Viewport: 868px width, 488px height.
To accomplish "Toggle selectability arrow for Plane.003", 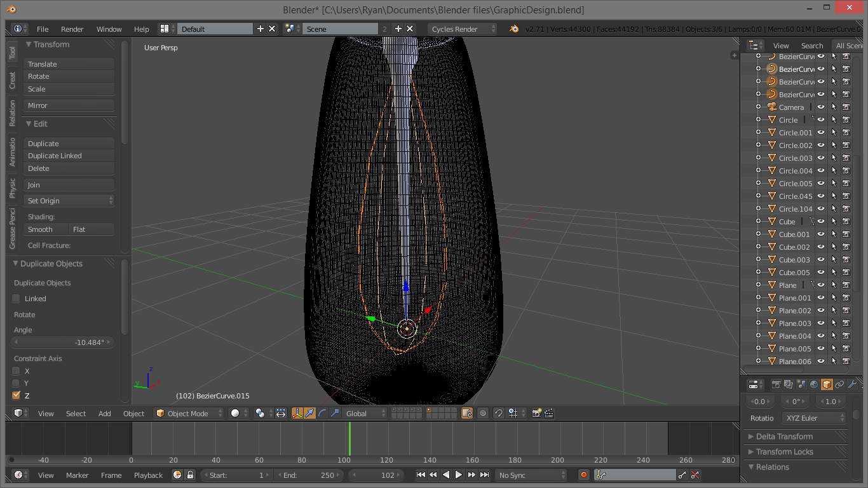I will click(x=834, y=323).
